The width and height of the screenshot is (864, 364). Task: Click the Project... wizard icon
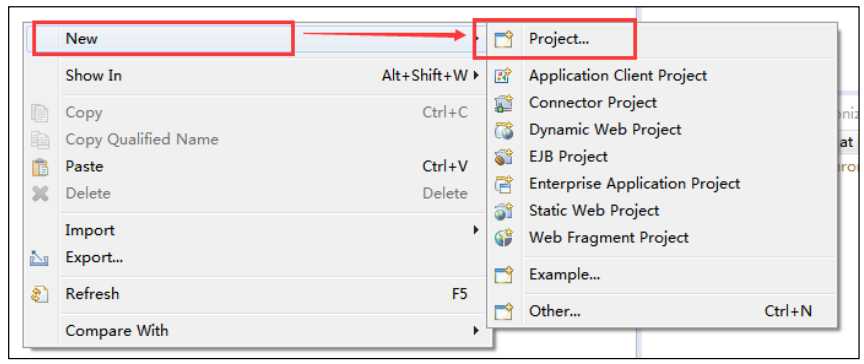[x=504, y=40]
